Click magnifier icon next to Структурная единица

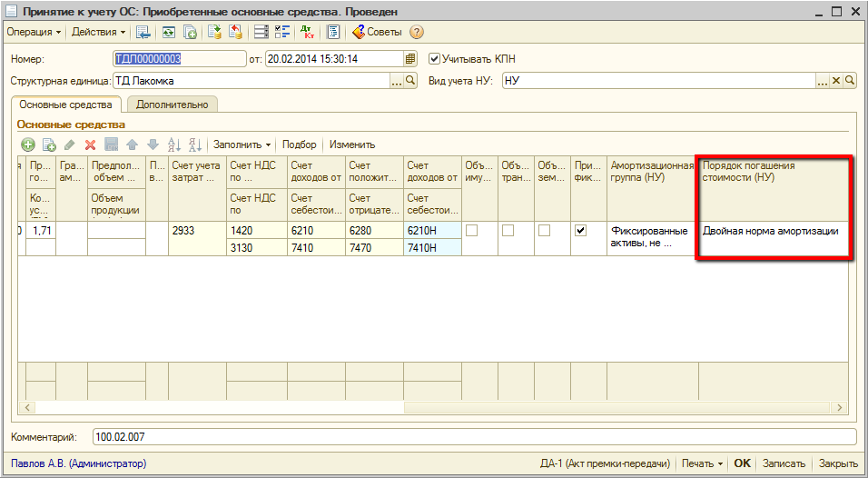pos(409,81)
